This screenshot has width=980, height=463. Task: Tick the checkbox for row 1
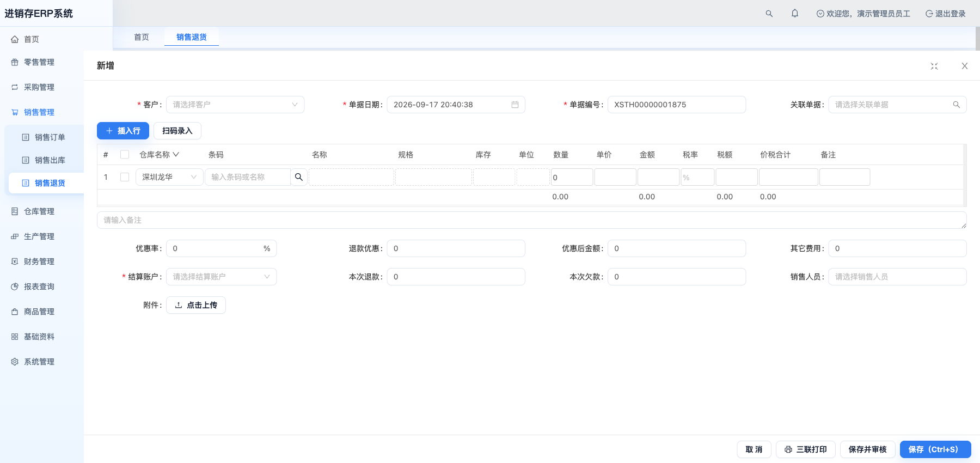[125, 177]
